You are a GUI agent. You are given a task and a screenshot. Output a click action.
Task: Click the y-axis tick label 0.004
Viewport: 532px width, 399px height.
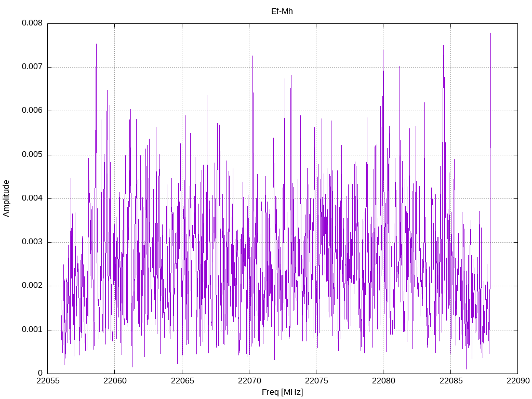(x=32, y=198)
